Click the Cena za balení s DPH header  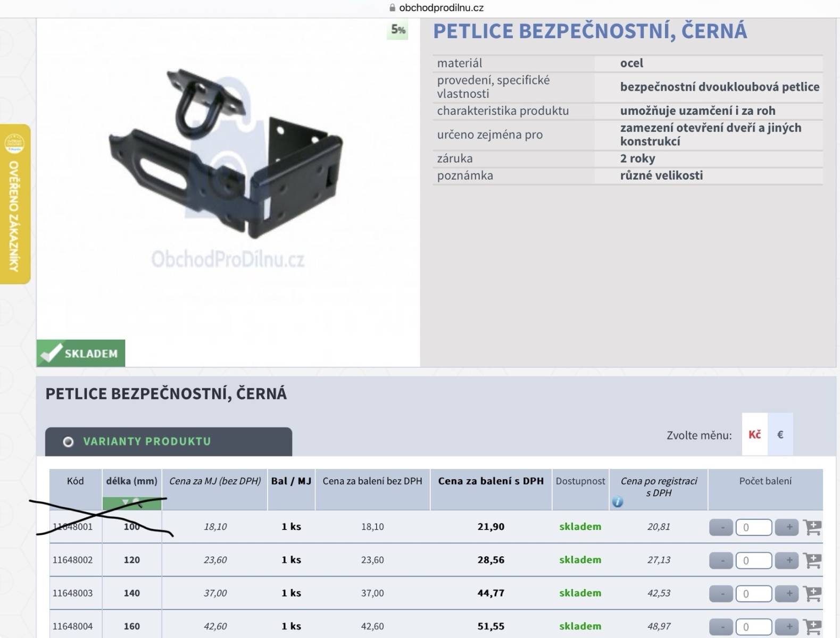point(491,481)
